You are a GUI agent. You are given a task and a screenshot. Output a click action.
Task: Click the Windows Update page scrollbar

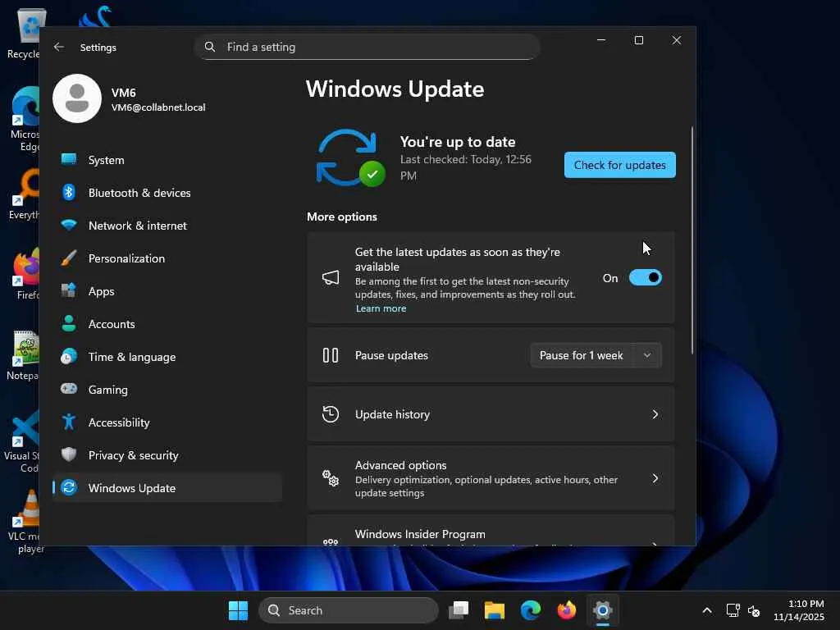click(692, 240)
